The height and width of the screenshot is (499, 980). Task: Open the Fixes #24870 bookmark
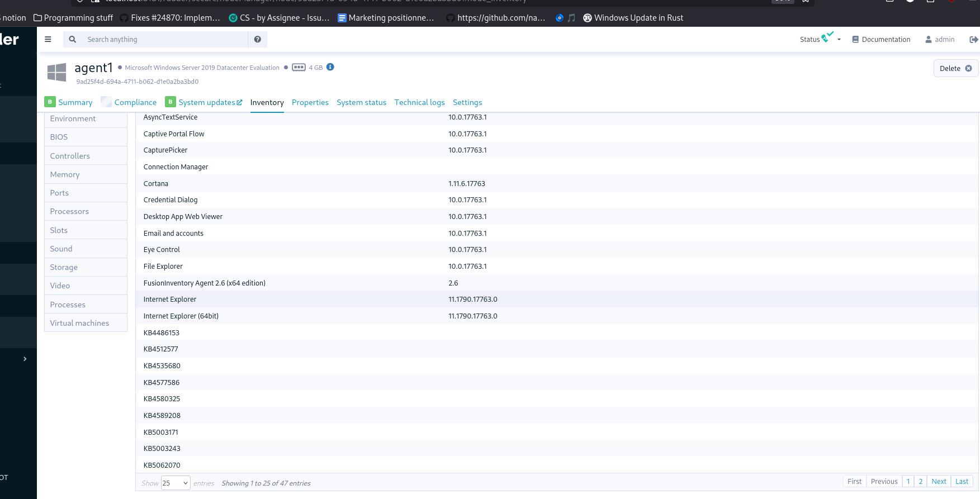[x=170, y=18]
